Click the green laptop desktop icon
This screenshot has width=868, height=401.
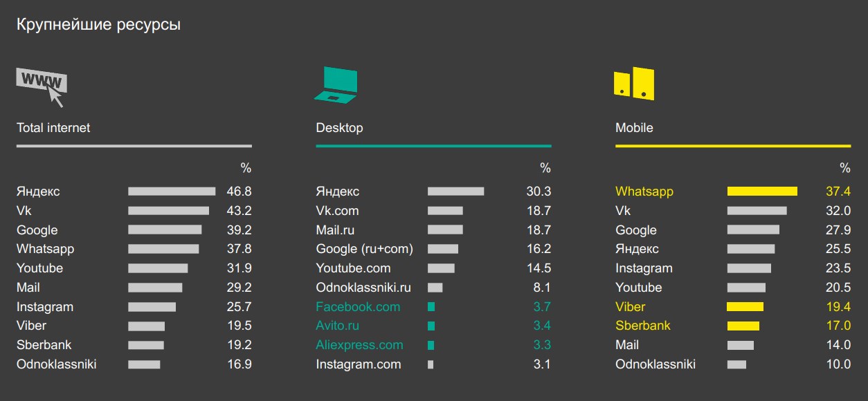(337, 85)
